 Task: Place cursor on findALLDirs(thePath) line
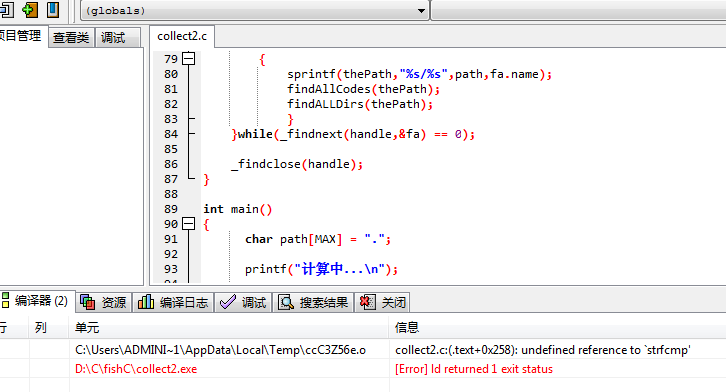point(360,104)
